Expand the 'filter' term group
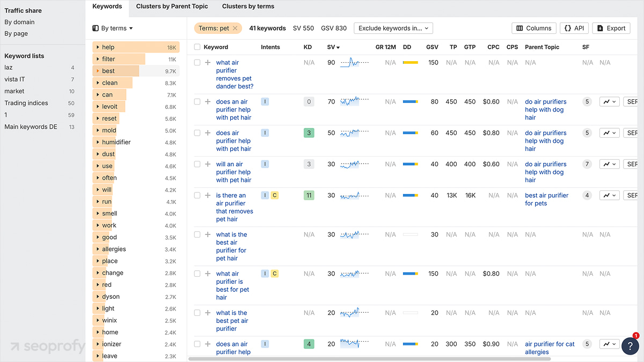Viewport: 644px width, 362px height. point(98,59)
